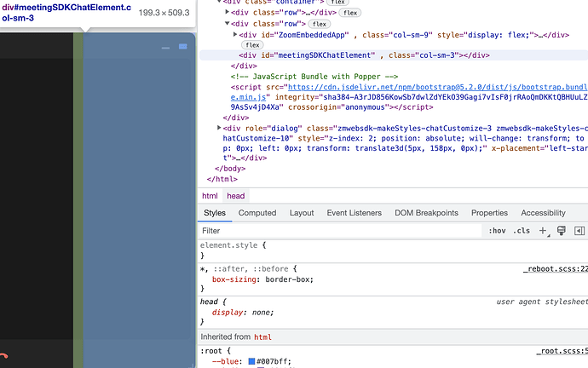This screenshot has width=588, height=368.
Task: Click the --blue custom property name
Action: (225, 361)
